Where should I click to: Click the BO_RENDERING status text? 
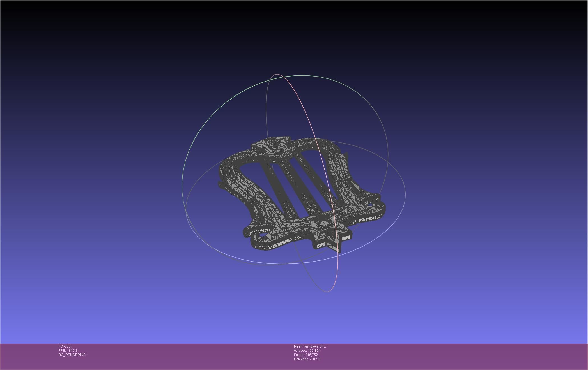click(x=72, y=355)
